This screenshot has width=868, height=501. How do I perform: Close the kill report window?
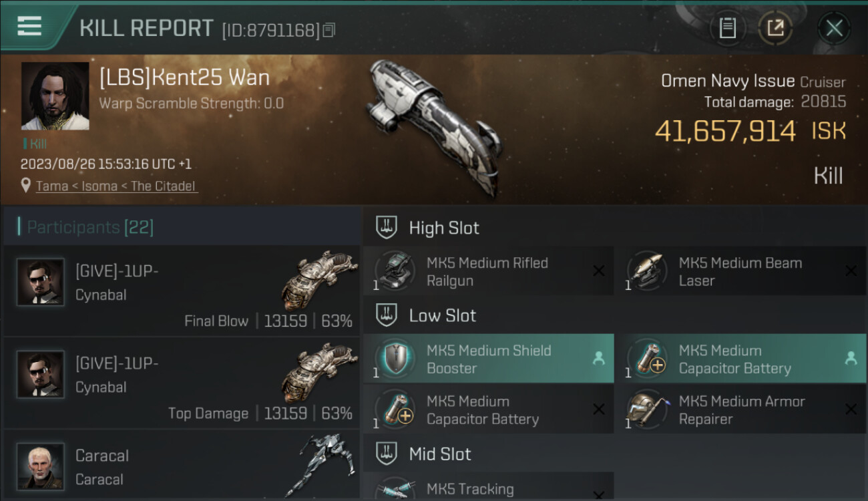pos(834,28)
